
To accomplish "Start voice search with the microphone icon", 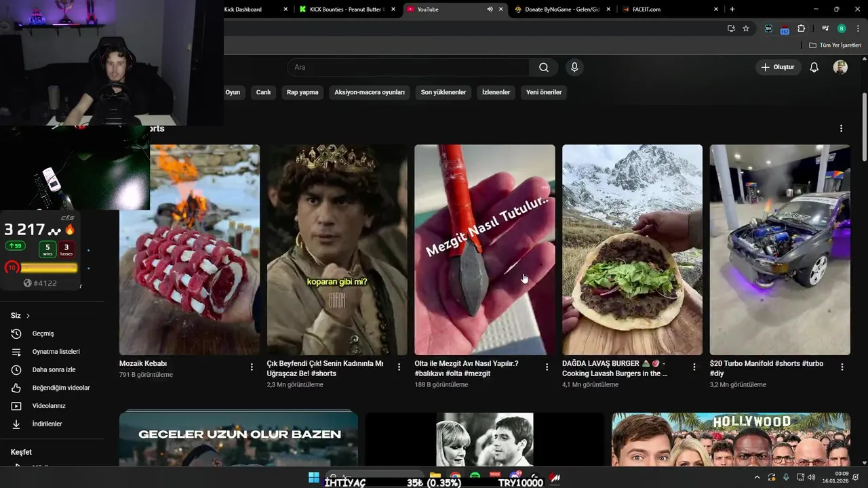I will click(x=574, y=67).
